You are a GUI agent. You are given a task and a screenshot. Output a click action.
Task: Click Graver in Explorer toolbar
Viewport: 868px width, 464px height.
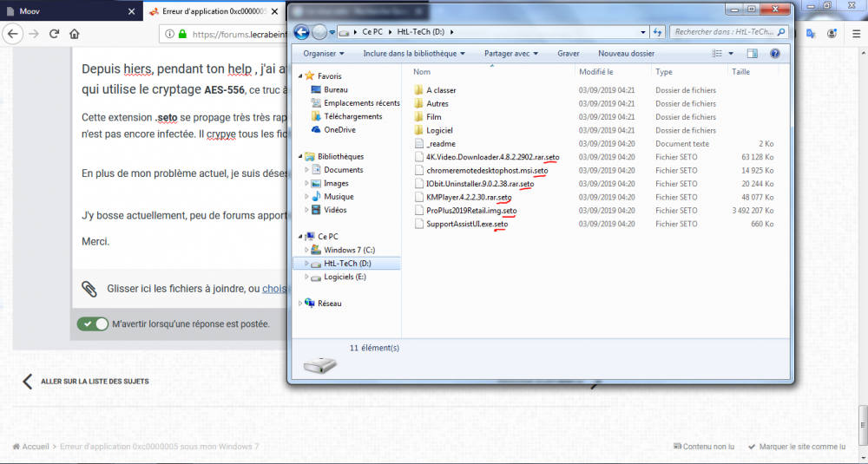coord(569,54)
